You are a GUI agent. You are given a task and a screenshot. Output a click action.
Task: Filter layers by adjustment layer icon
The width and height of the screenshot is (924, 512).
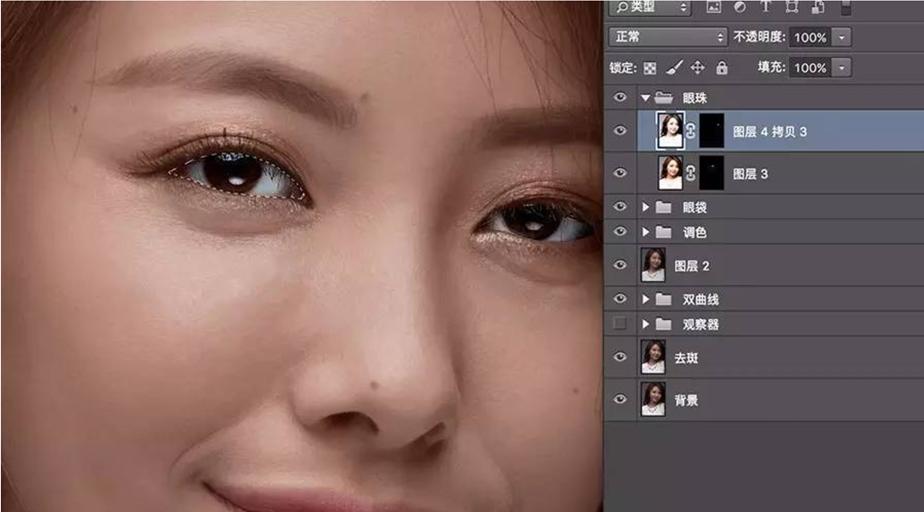pos(740,7)
